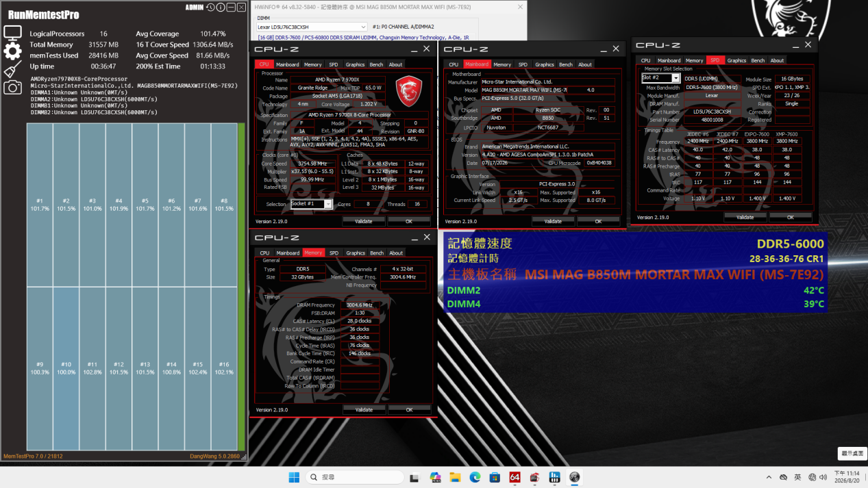
Task: Take a screenshot with the camera icon
Action: [x=12, y=87]
